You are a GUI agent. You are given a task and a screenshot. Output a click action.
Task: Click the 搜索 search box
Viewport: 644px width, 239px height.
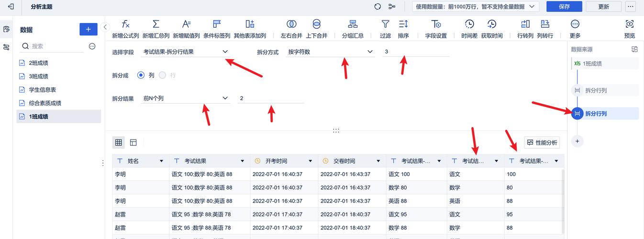pyautogui.click(x=52, y=46)
